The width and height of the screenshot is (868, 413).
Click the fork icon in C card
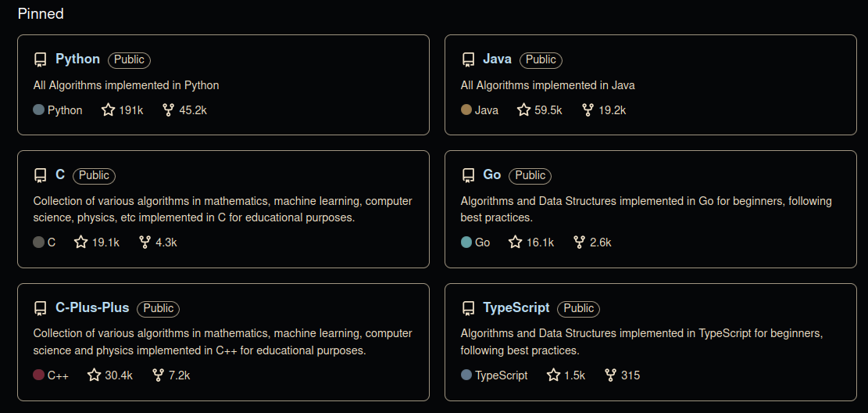(x=145, y=242)
